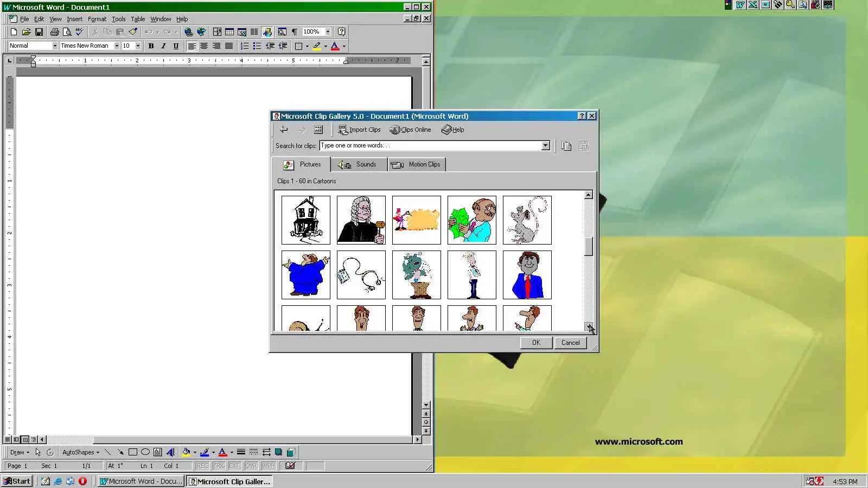
Task: Select the haunted house cartoon clip
Action: pyautogui.click(x=306, y=220)
